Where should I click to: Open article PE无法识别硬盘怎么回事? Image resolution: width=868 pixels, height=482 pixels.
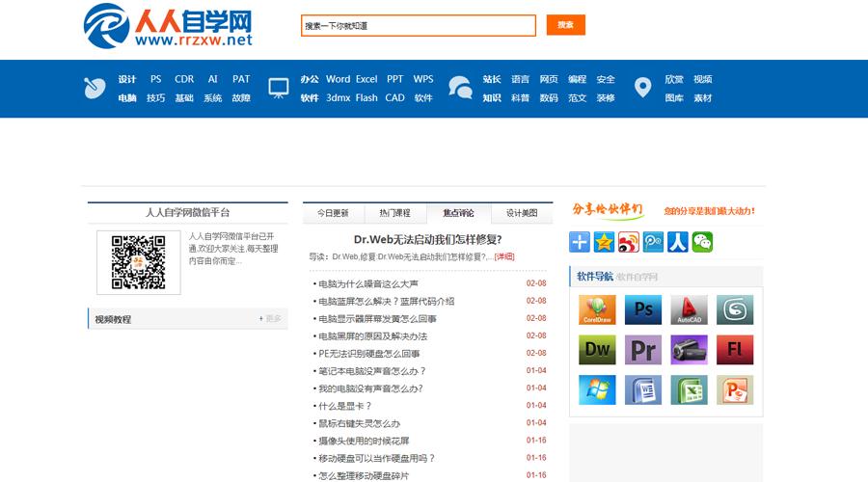pos(369,354)
